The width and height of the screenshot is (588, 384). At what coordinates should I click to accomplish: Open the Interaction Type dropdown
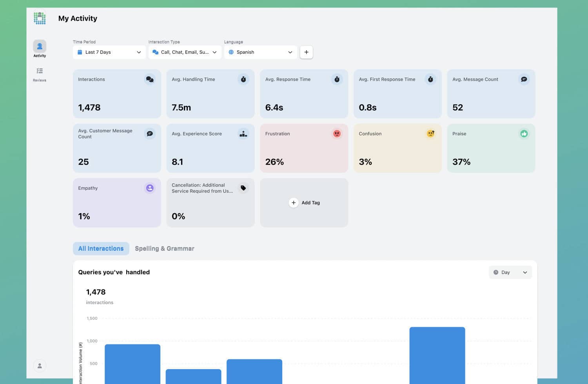185,52
